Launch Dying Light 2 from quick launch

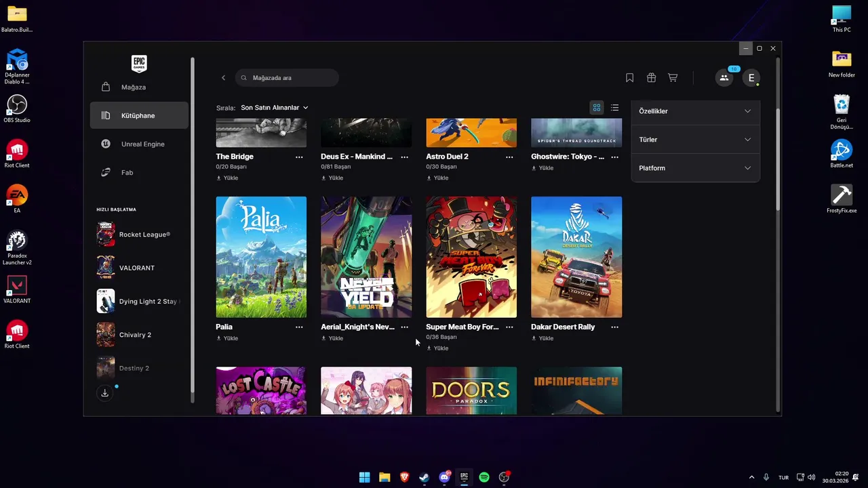tap(139, 301)
